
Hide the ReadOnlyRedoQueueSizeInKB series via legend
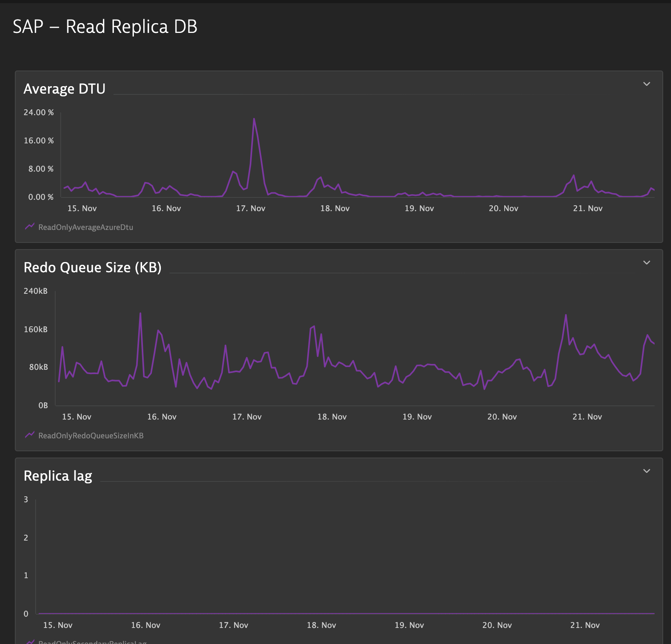91,436
